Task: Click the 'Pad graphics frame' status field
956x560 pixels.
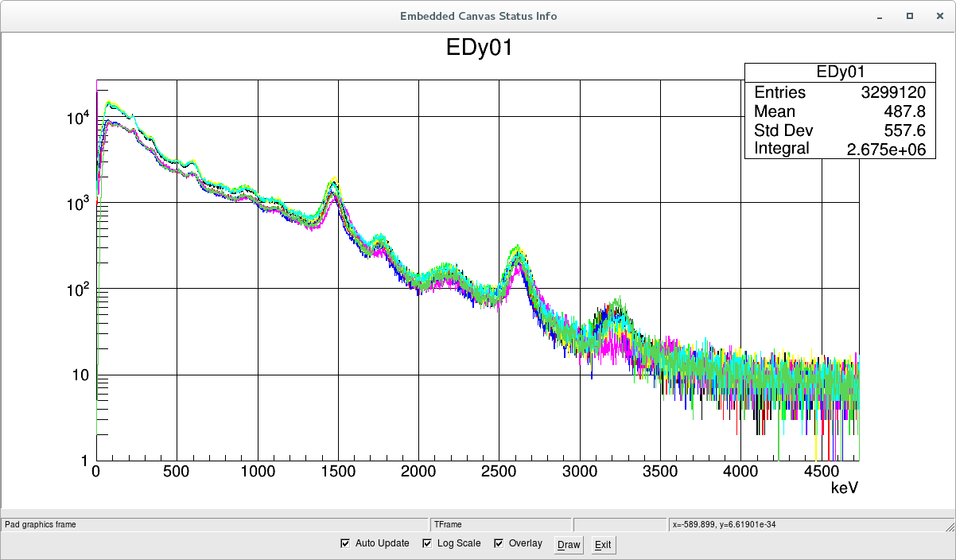Action: [x=215, y=525]
